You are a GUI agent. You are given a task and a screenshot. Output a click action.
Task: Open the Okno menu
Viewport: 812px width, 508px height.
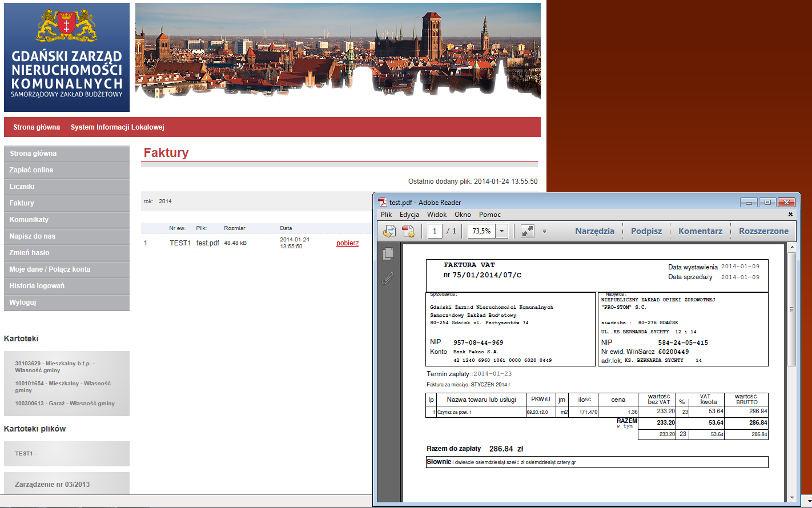point(463,215)
